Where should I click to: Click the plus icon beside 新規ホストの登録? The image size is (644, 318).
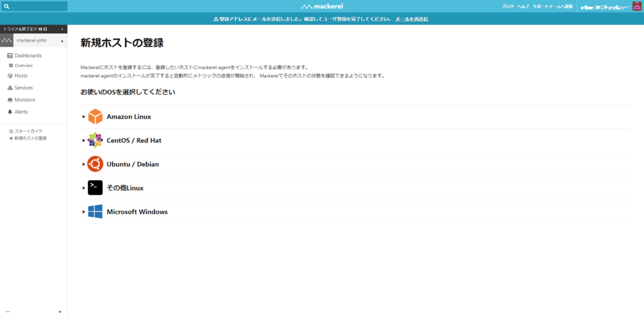click(x=11, y=139)
